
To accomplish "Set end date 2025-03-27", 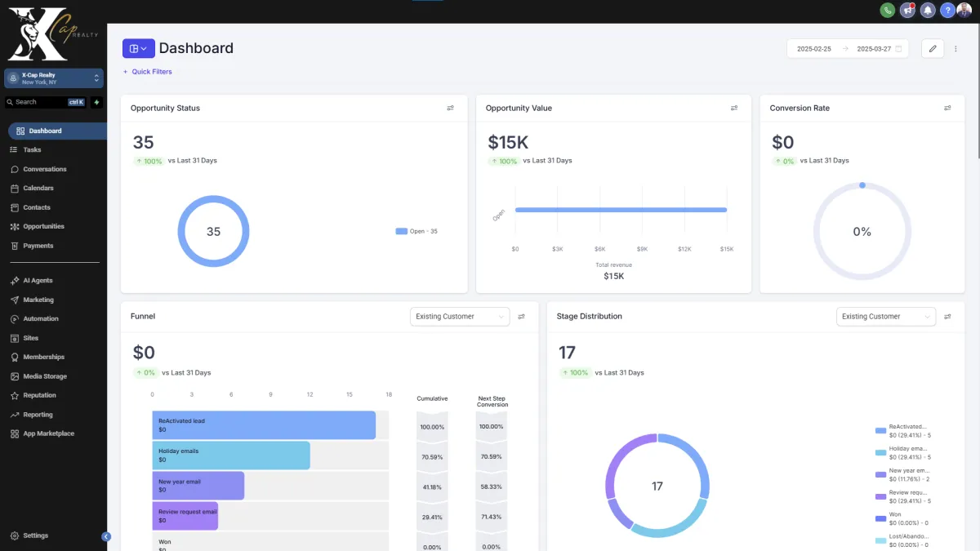I will (x=874, y=49).
